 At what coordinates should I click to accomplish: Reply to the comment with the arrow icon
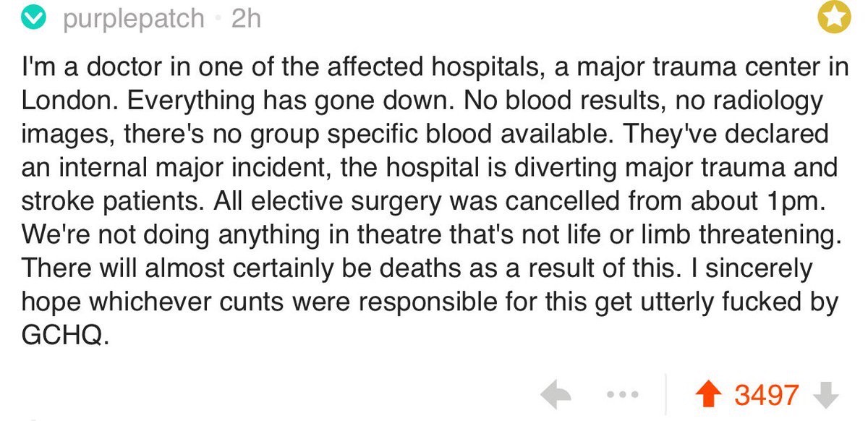[558, 395]
